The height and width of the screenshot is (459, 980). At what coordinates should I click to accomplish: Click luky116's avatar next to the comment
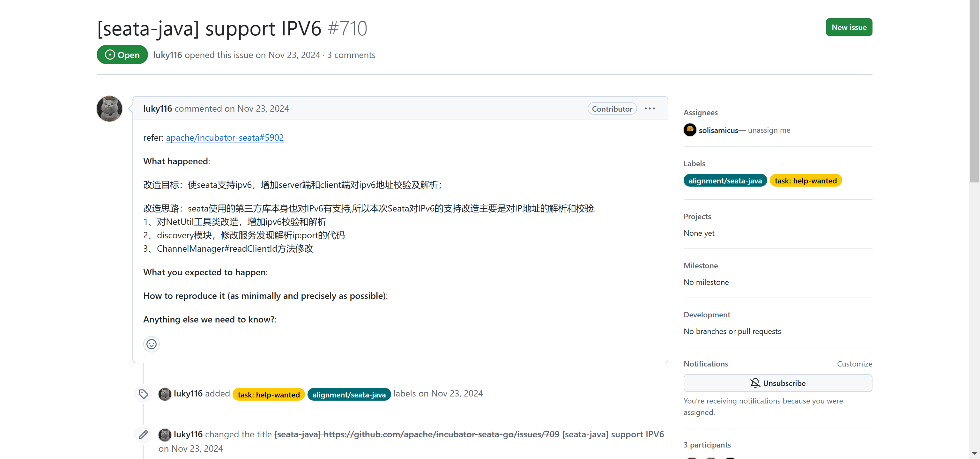109,109
